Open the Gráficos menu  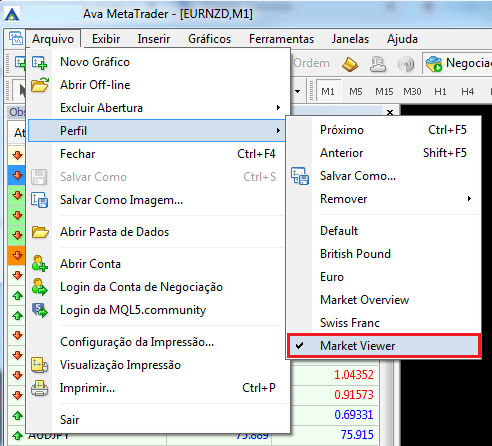pos(209,39)
